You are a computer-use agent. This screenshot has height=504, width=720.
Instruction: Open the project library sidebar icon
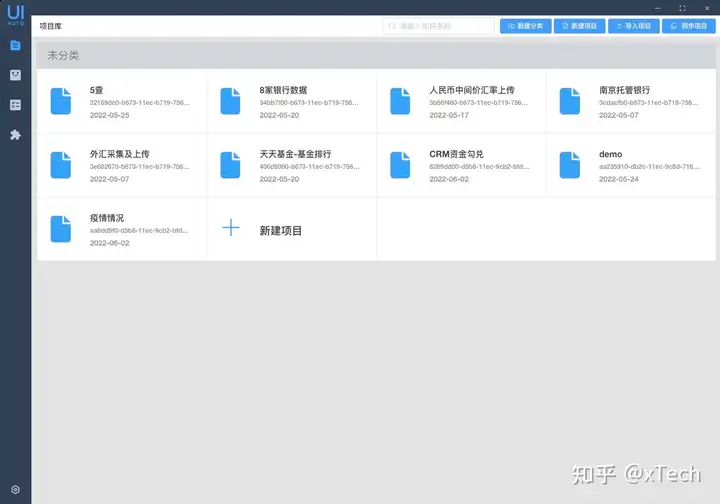click(x=15, y=45)
